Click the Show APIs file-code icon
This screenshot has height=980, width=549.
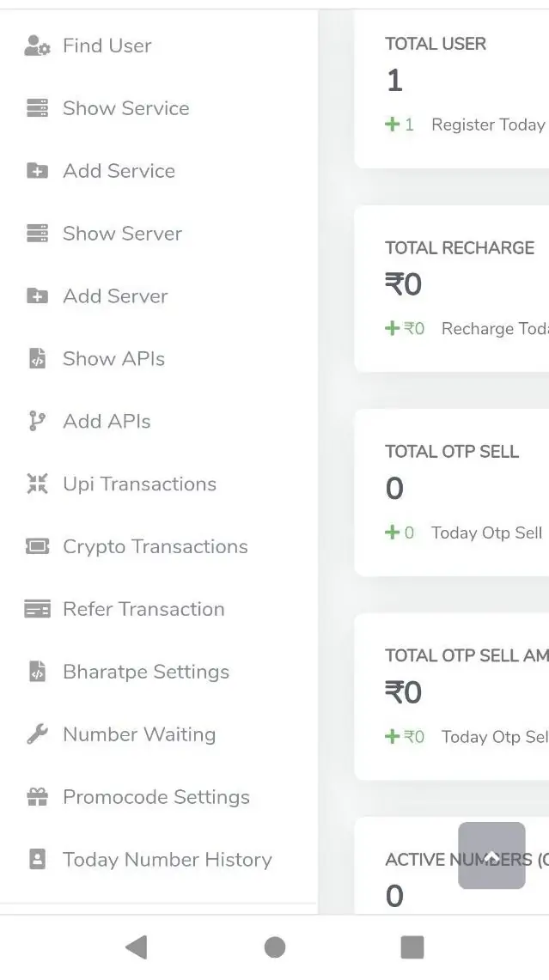(37, 359)
